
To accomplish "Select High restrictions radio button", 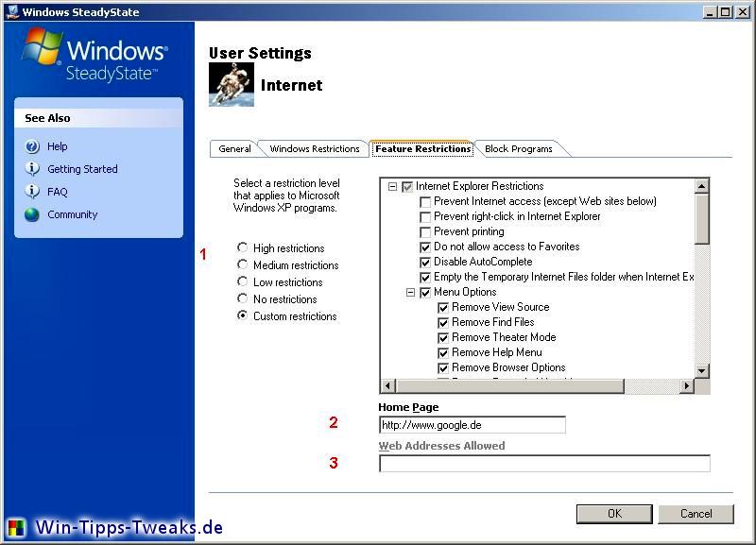I will pos(243,247).
